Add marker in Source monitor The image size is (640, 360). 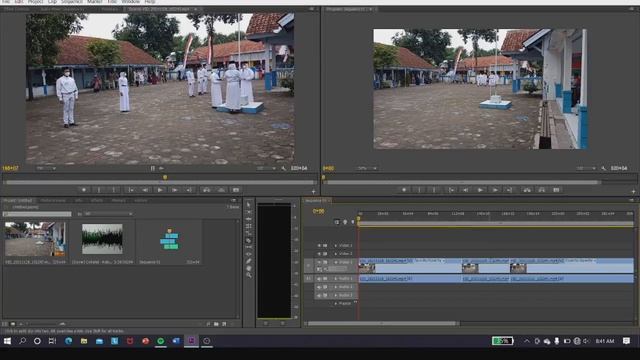[x=84, y=190]
